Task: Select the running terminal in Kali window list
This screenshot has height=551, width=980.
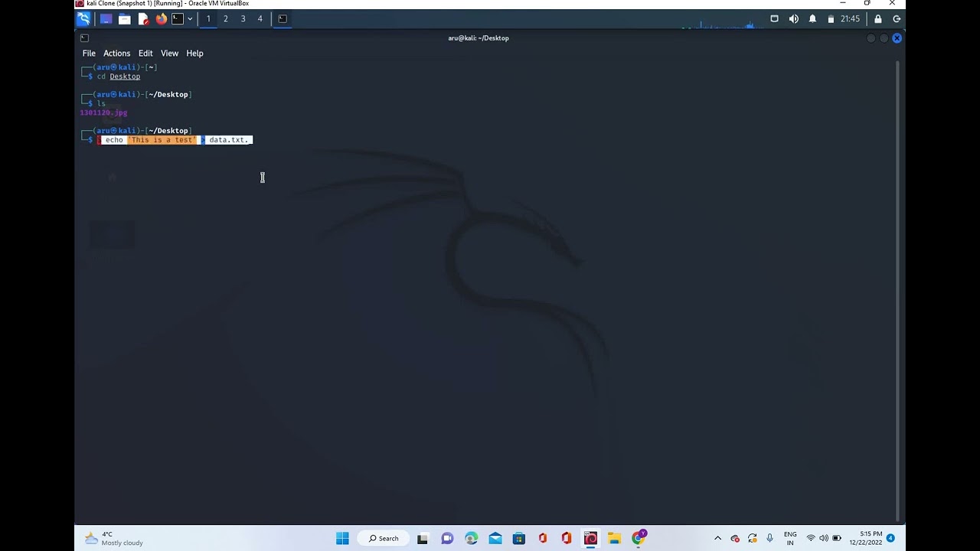Action: pos(283,18)
